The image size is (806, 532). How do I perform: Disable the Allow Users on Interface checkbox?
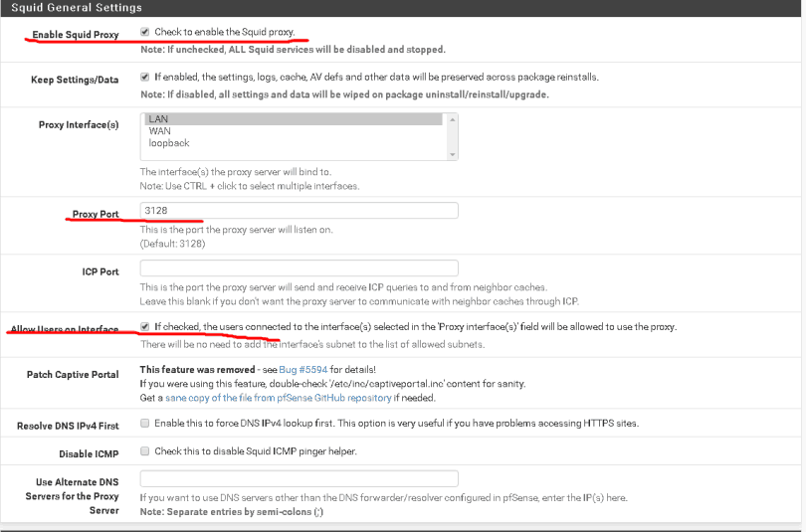point(145,326)
